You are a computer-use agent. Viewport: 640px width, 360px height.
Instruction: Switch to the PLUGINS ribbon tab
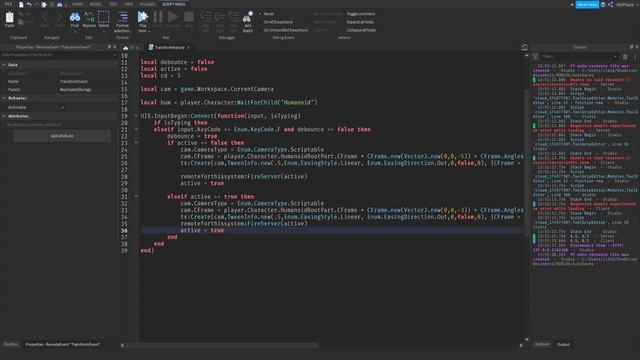(147, 4)
